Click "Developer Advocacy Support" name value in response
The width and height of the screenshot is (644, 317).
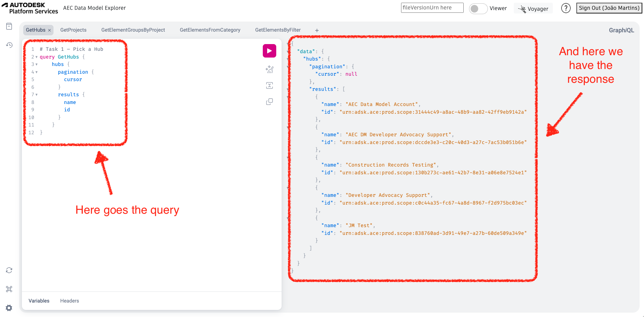click(388, 195)
